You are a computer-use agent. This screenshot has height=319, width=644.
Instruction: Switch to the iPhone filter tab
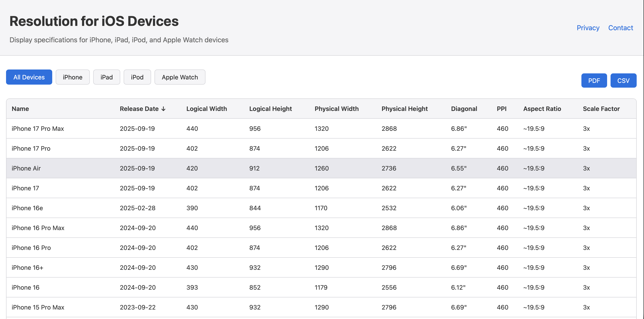(73, 77)
